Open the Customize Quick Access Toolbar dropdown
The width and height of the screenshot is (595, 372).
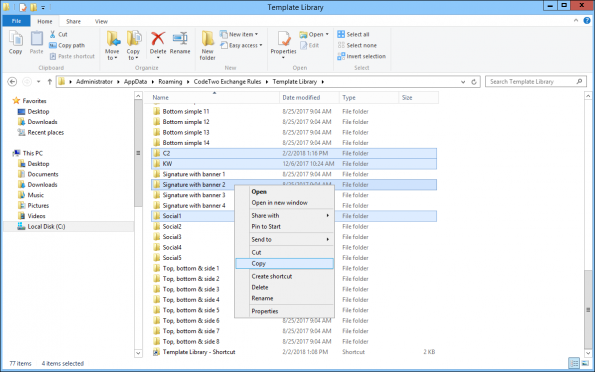tap(43, 7)
